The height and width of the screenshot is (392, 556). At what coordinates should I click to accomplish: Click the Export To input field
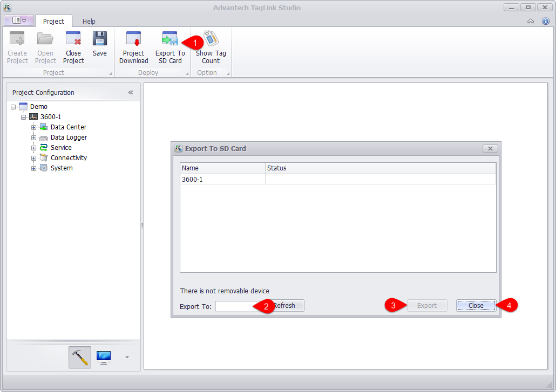pyautogui.click(x=235, y=306)
